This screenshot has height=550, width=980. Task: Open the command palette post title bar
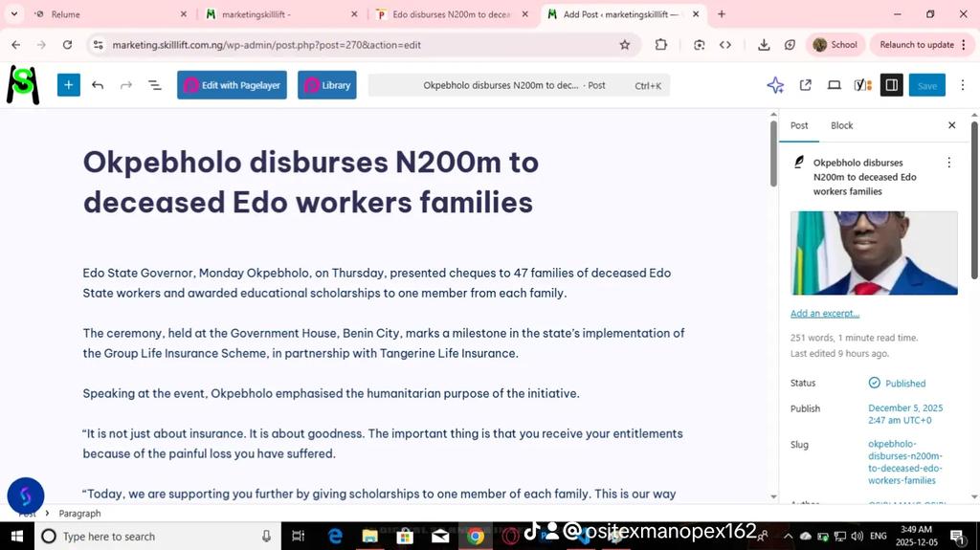(x=519, y=85)
